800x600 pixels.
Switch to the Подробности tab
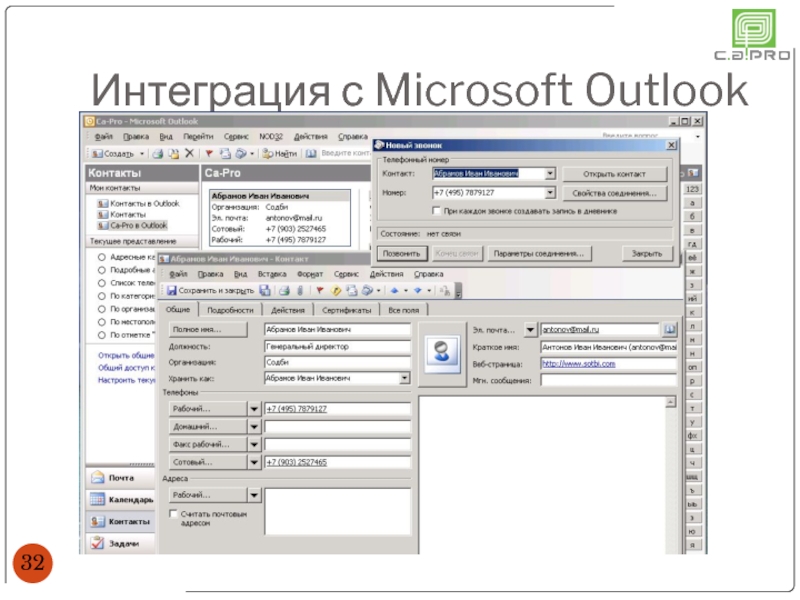click(x=230, y=310)
